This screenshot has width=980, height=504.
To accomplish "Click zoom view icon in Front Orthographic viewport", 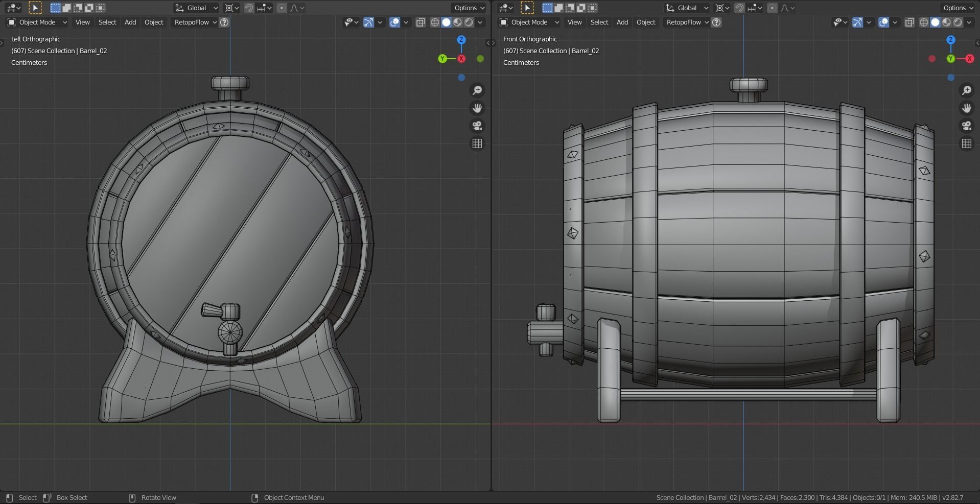I will pyautogui.click(x=967, y=90).
